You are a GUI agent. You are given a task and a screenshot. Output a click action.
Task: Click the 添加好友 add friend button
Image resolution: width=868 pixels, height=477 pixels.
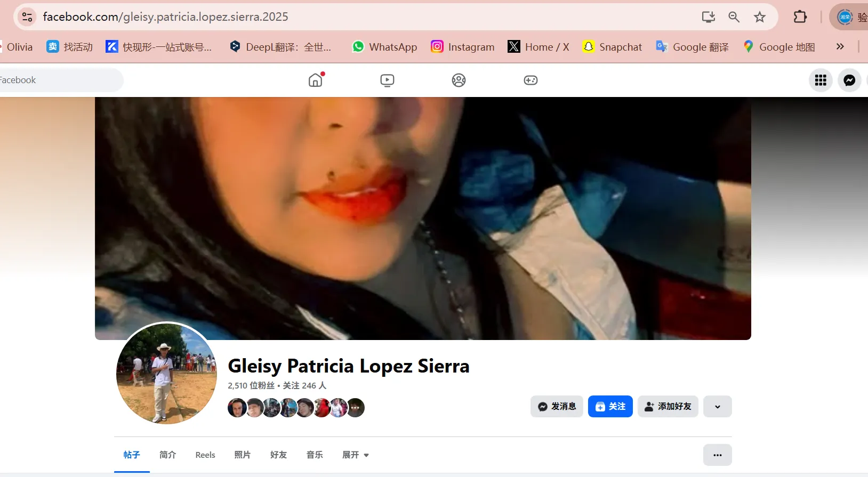click(668, 406)
